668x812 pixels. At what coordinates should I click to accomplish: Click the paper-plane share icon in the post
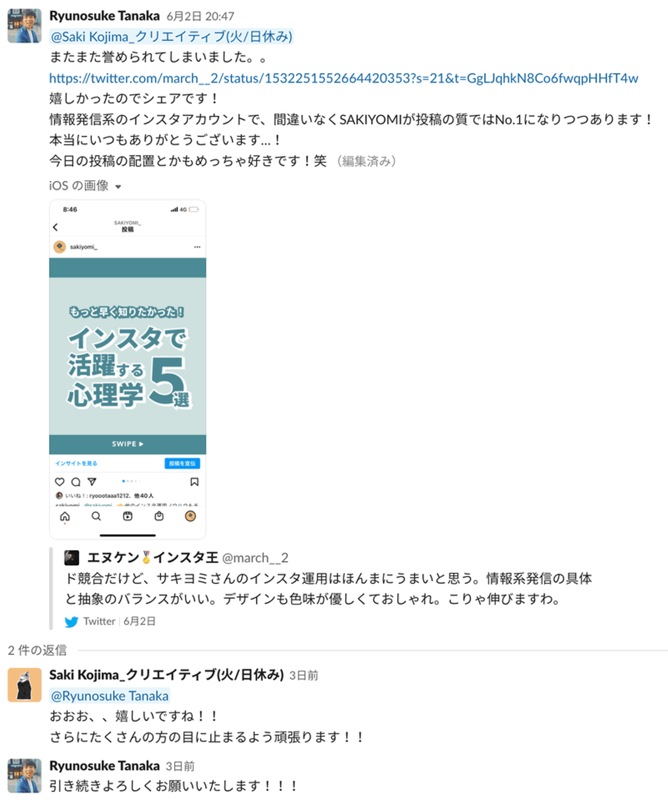tap(92, 482)
